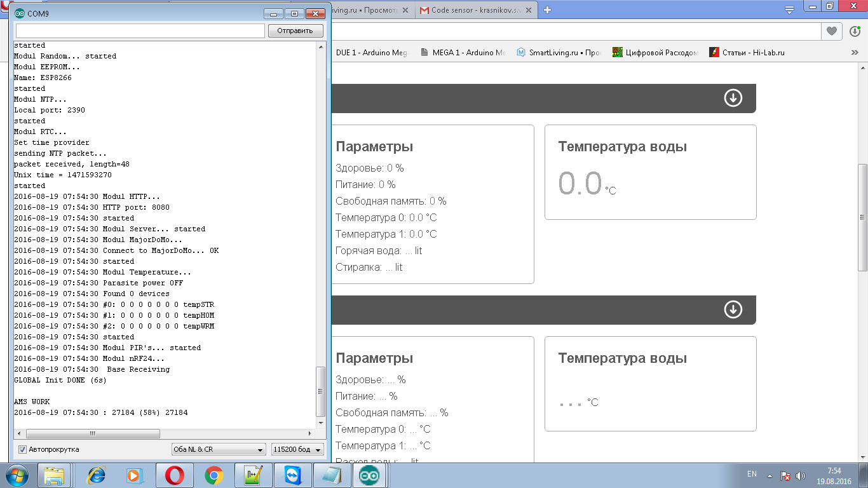Open the Оба NL & CR line-ending dropdown
Viewport: 868px width, 488px height.
tap(218, 449)
